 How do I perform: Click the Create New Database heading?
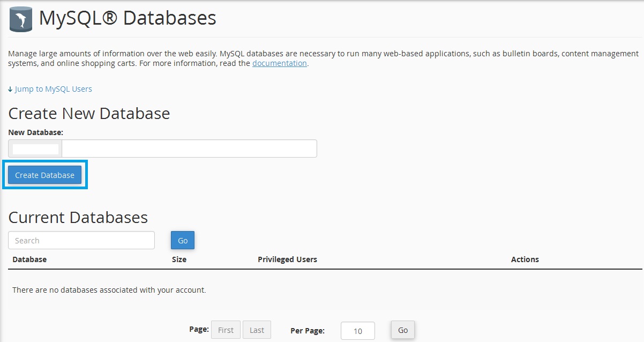pyautogui.click(x=89, y=114)
